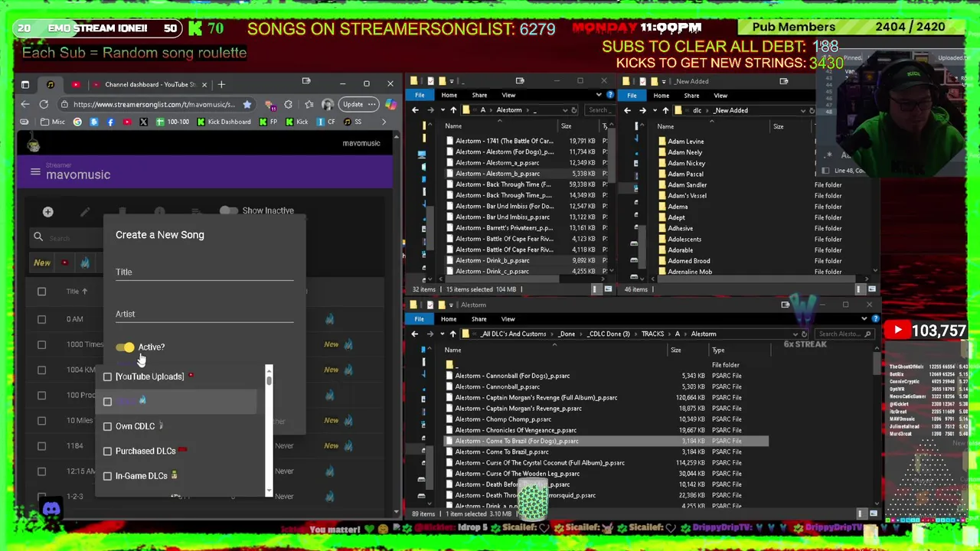Click the bookmark star in address bar

247,104
